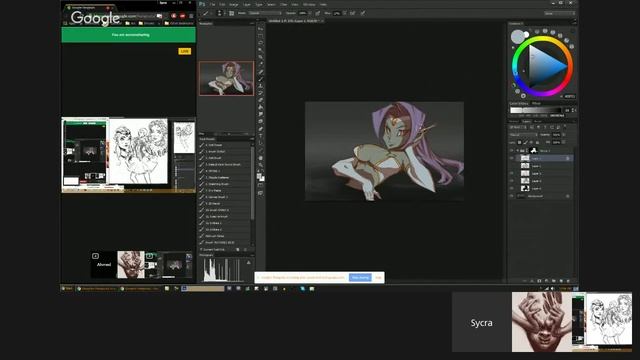The width and height of the screenshot is (640, 360).
Task: Create a new layer in Layers panel
Action: tap(561, 281)
